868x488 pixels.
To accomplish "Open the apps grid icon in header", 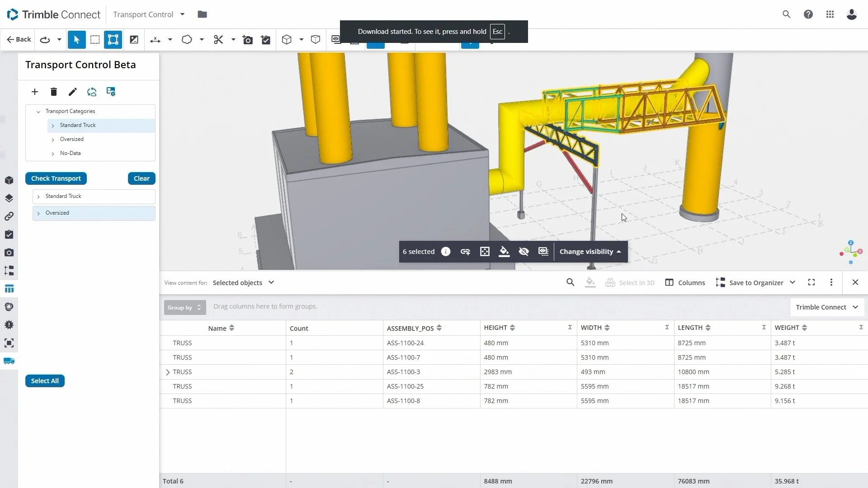I will click(x=830, y=14).
